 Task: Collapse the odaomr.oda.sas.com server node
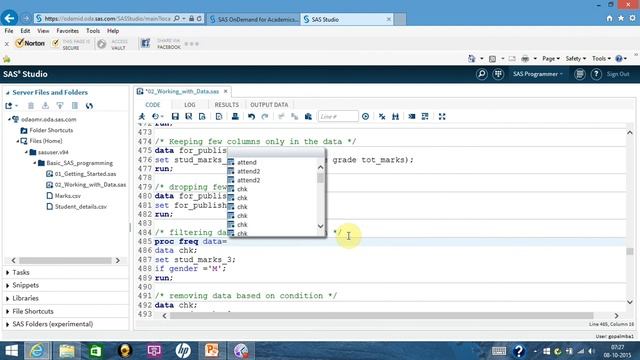tap(9, 120)
